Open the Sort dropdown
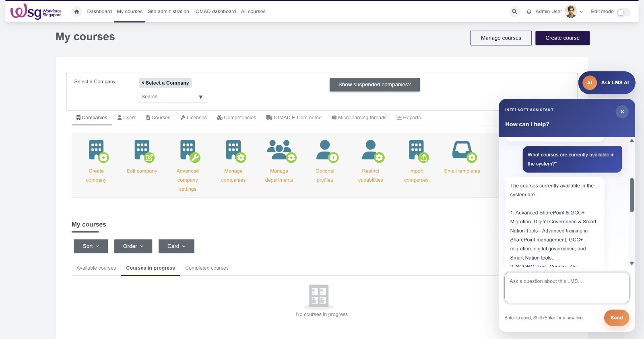The width and height of the screenshot is (644, 339). click(91, 246)
